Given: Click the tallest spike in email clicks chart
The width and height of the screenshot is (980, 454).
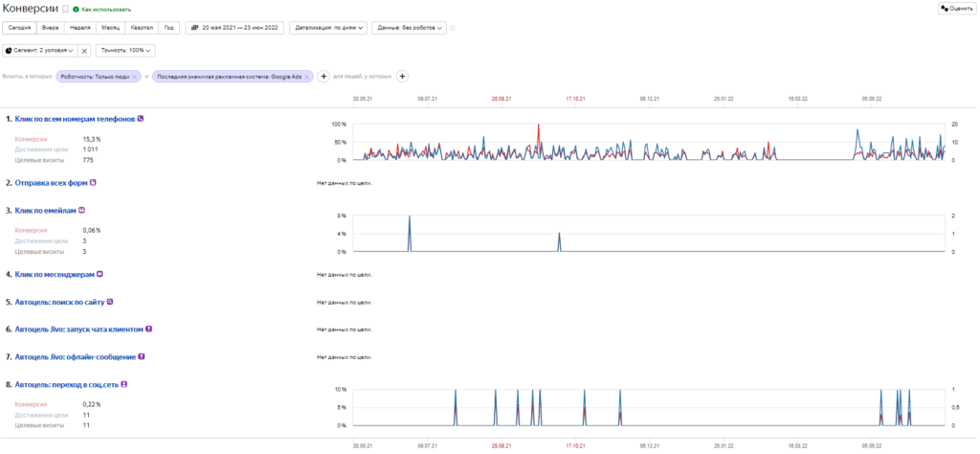Looking at the screenshot, I should coord(410,217).
